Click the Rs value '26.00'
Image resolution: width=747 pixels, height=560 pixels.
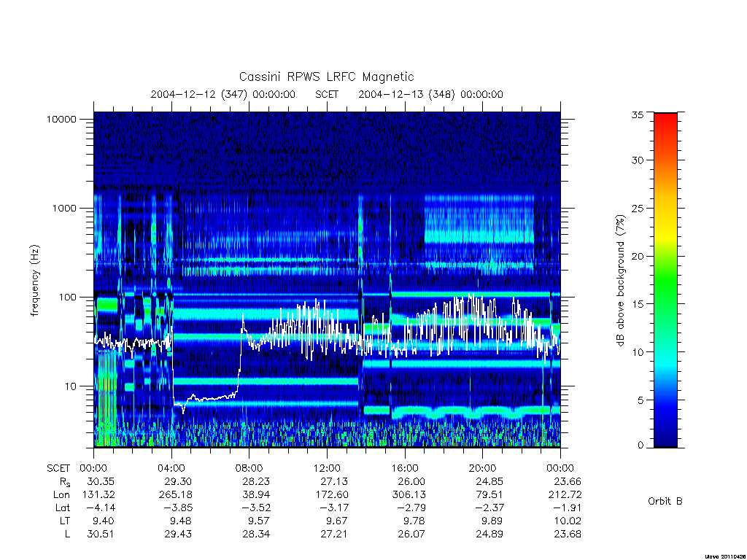tap(411, 481)
